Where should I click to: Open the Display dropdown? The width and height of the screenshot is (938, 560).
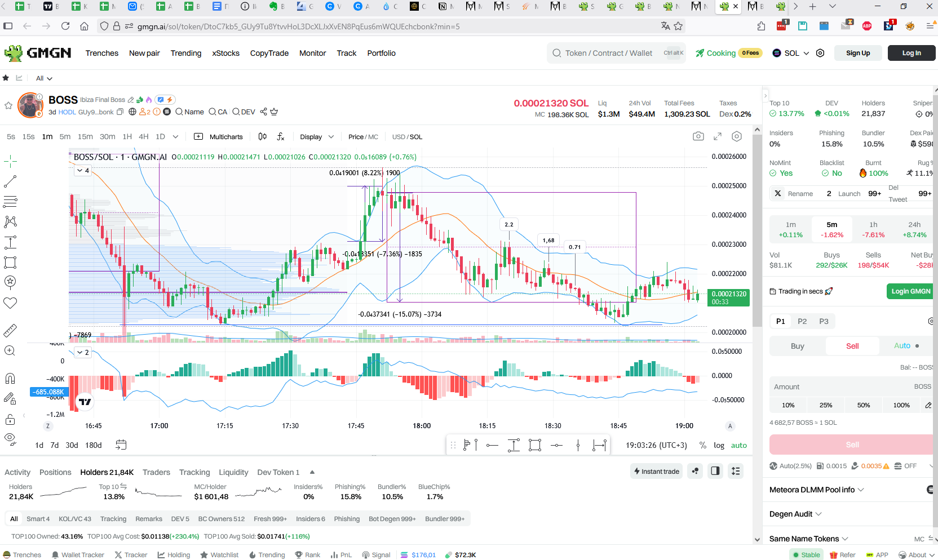[x=317, y=136]
